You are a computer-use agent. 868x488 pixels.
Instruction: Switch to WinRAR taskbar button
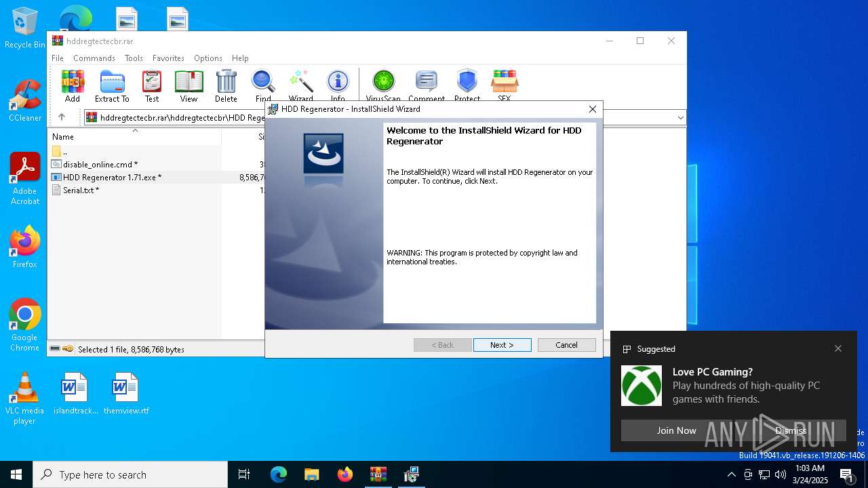coord(378,474)
